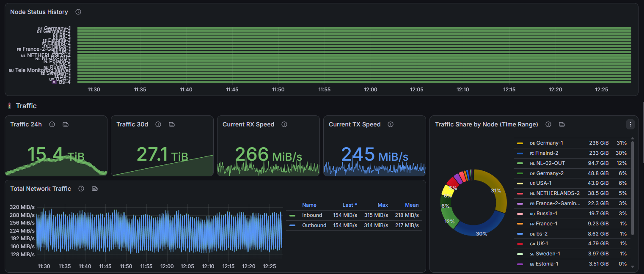Toggle Germany-1 series in the traffic share legend
The width and height of the screenshot is (644, 274).
tap(546, 143)
